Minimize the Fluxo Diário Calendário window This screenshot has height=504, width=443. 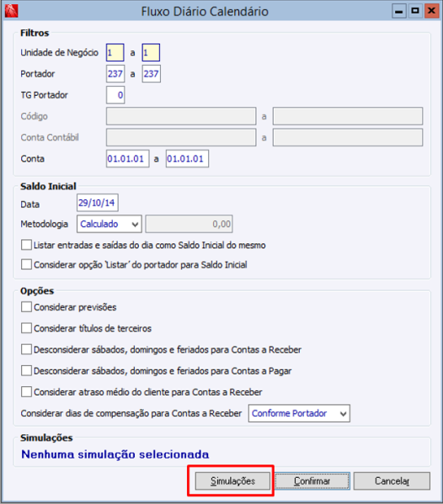point(399,11)
